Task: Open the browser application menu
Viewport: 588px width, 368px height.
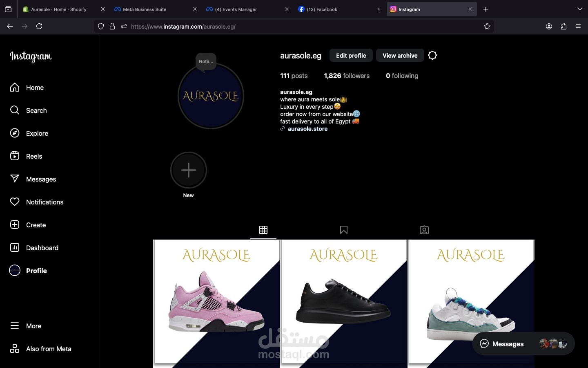Action: point(578,27)
